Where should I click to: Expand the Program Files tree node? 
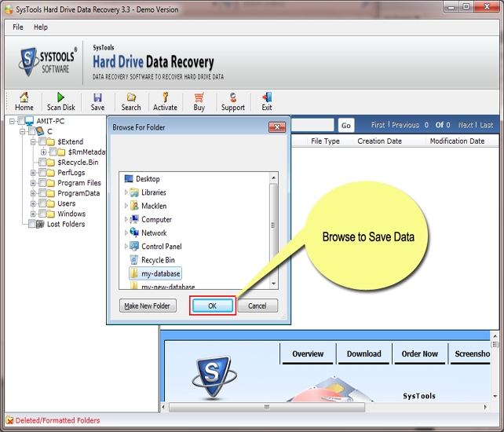coord(33,183)
